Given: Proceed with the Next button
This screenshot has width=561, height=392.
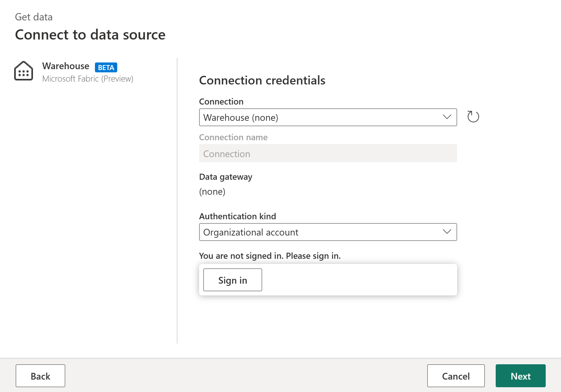Looking at the screenshot, I should point(520,376).
